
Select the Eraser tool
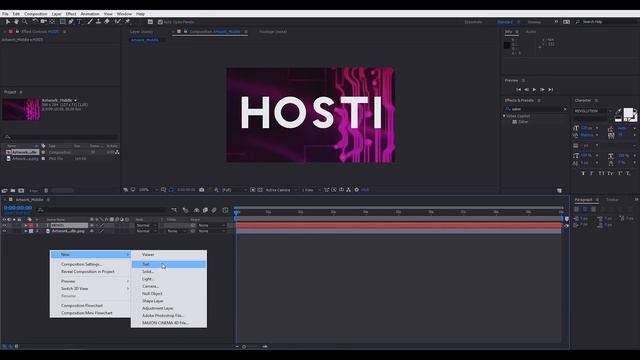[107, 22]
